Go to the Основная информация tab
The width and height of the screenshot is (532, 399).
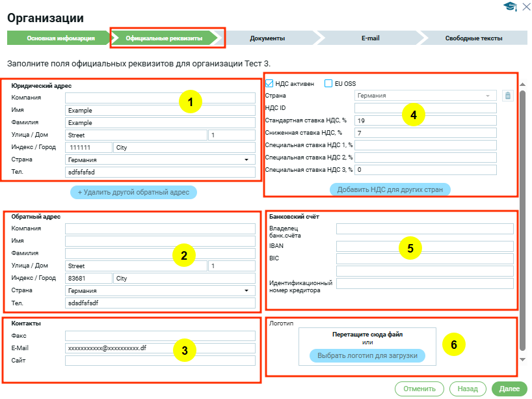(x=60, y=38)
